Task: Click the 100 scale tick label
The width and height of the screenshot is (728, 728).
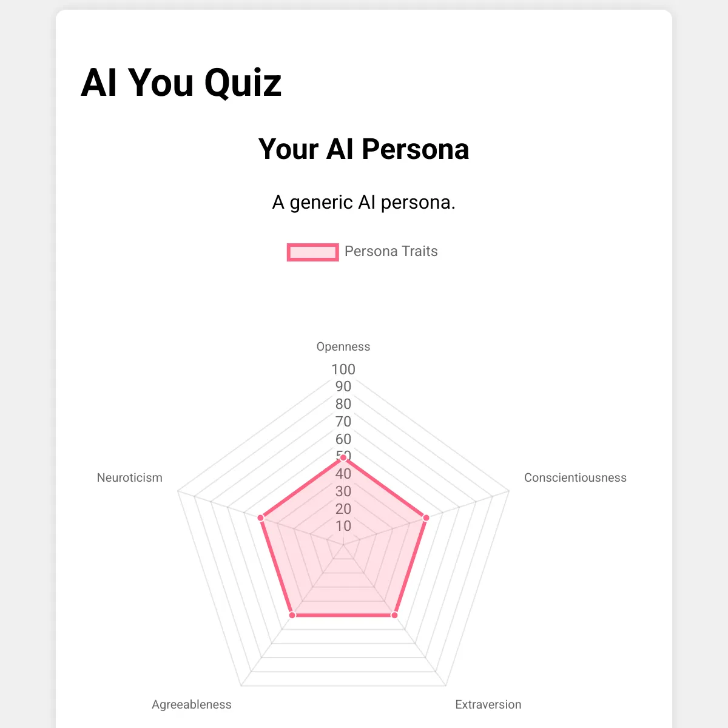Action: point(343,369)
